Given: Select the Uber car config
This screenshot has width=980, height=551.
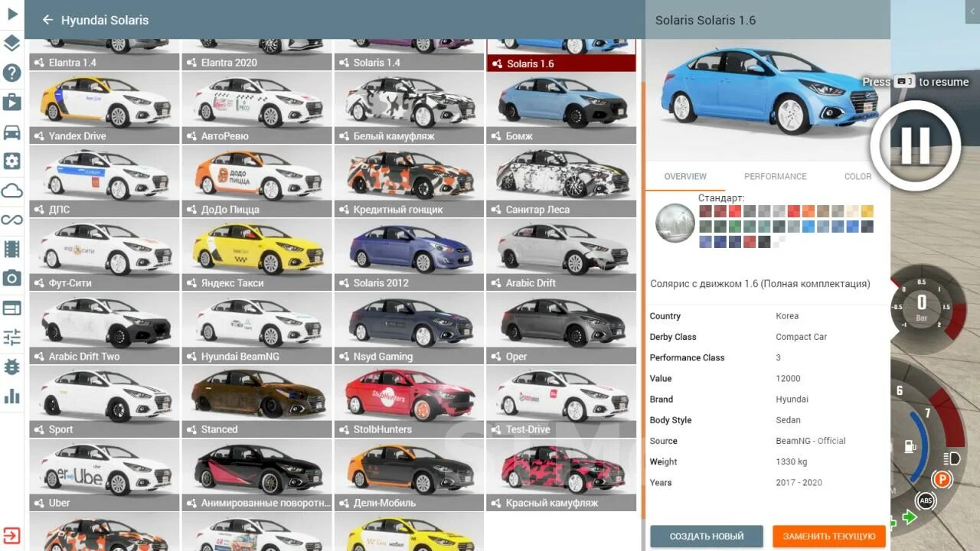Looking at the screenshot, I should (x=104, y=475).
